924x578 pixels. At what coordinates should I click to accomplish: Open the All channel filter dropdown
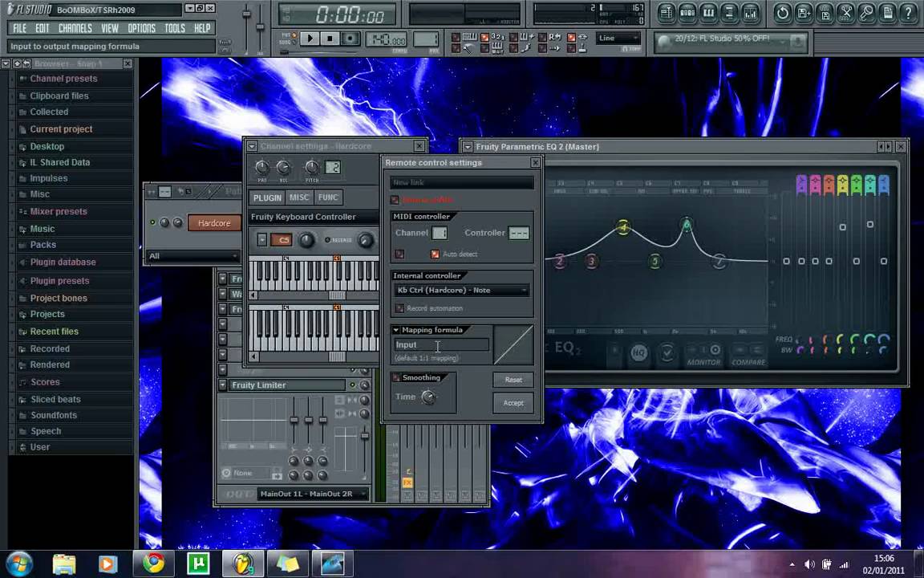pyautogui.click(x=192, y=256)
